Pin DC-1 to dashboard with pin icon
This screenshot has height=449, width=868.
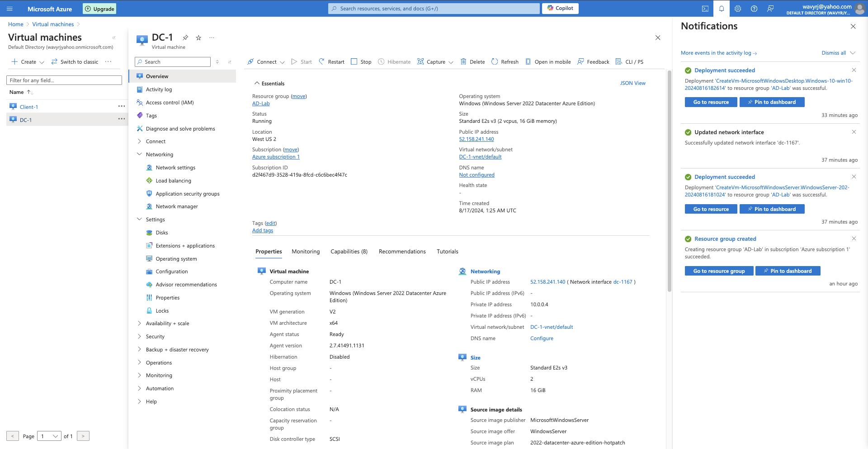pos(185,37)
